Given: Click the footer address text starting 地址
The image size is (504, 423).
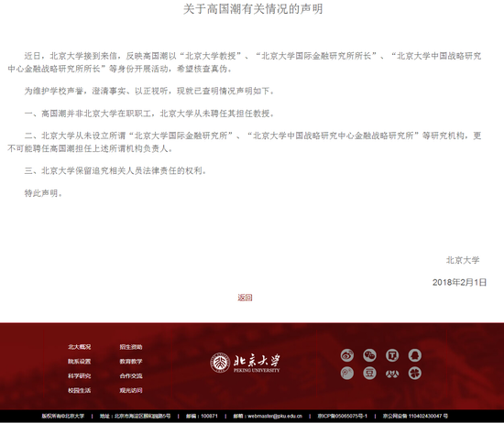Looking at the screenshot, I should [x=135, y=416].
